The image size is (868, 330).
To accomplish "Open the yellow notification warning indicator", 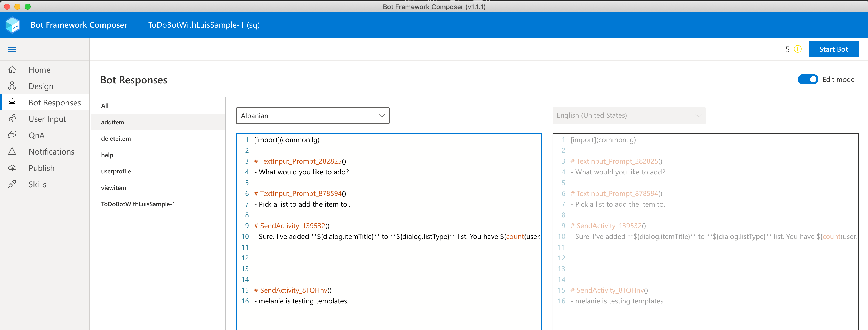I will coord(797,49).
